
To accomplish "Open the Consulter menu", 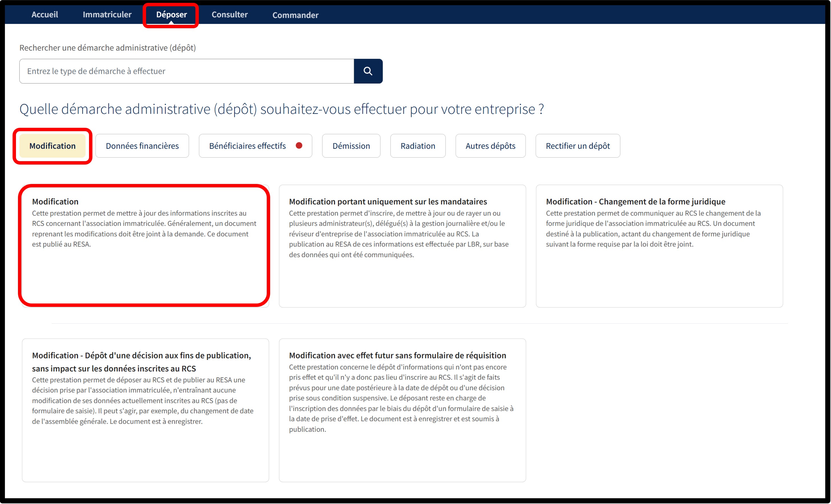I will pos(229,15).
